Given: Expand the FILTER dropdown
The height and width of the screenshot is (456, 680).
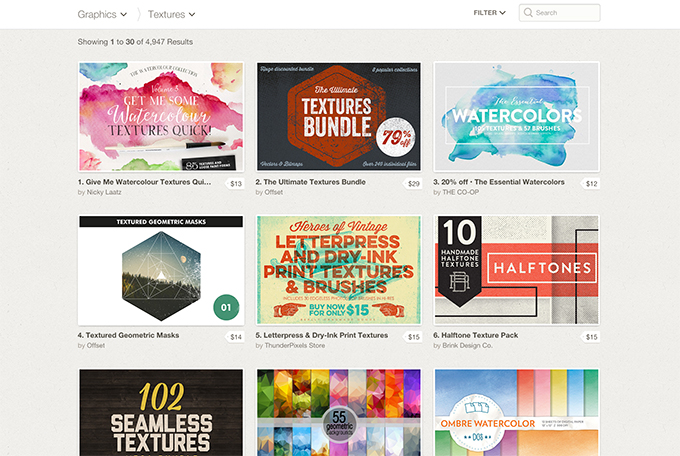Looking at the screenshot, I should (489, 13).
